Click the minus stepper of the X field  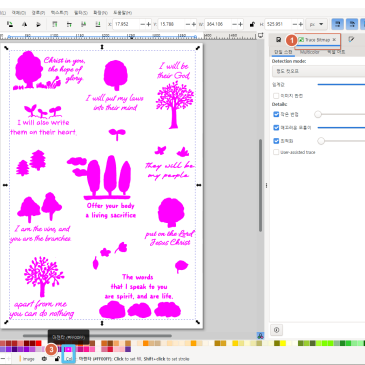pos(142,24)
